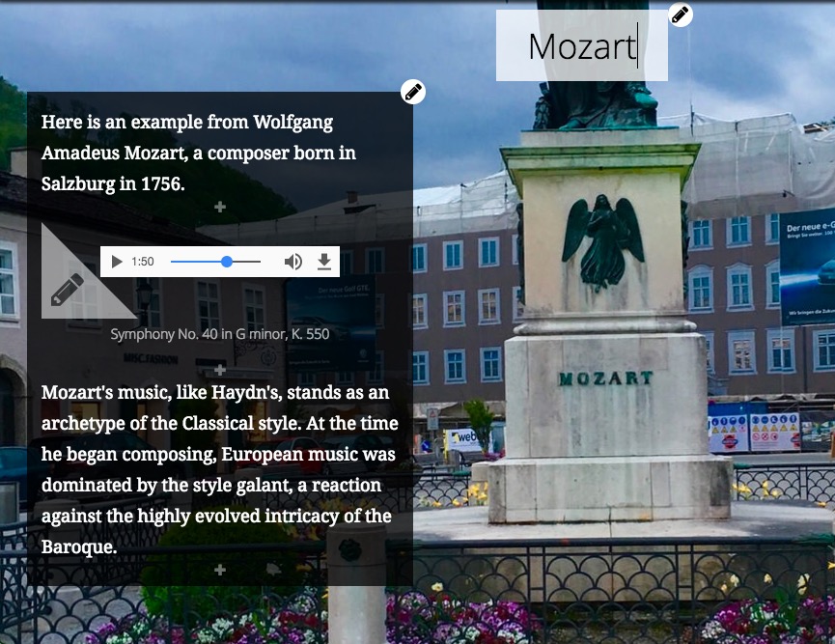Click into the Mozart title field

pyautogui.click(x=582, y=45)
